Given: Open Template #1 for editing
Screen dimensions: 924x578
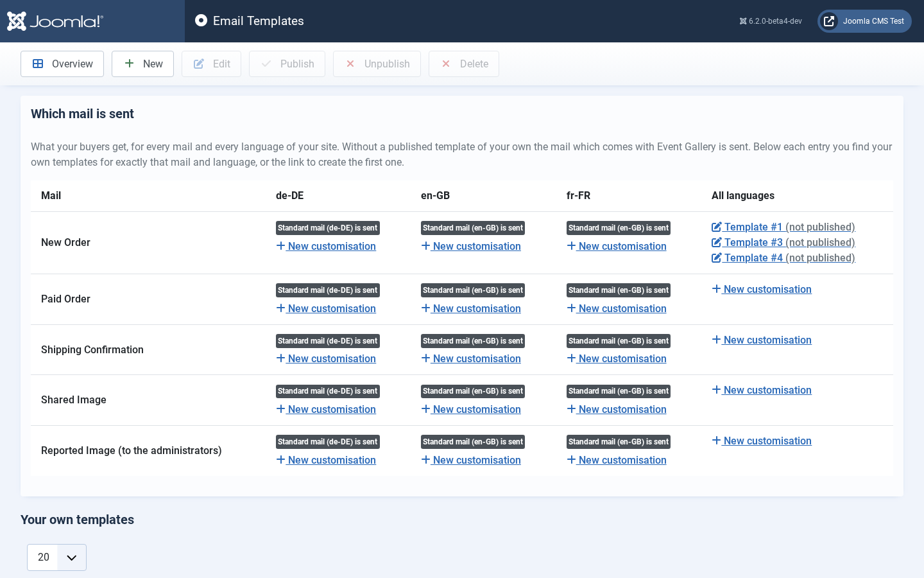Looking at the screenshot, I should 783,227.
